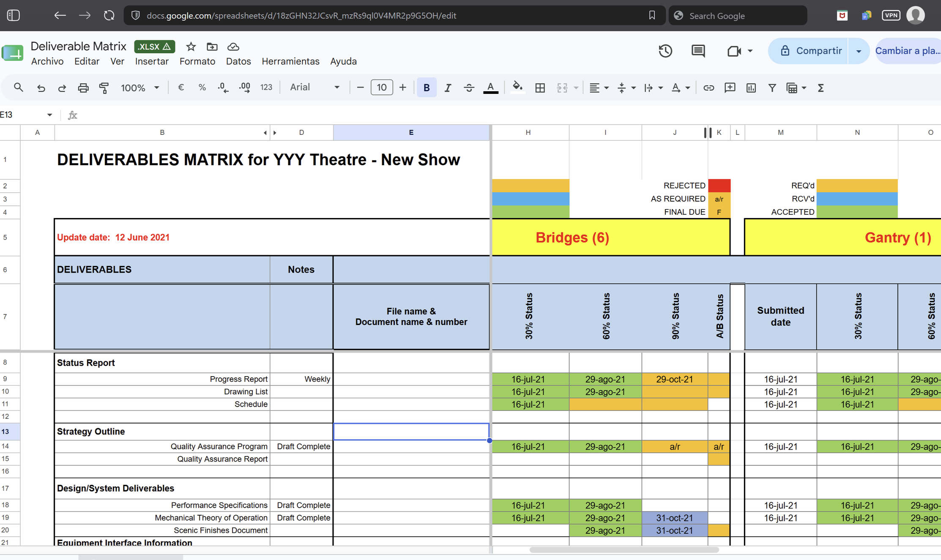Open fill color picker
The height and width of the screenshot is (560, 941).
tap(517, 87)
